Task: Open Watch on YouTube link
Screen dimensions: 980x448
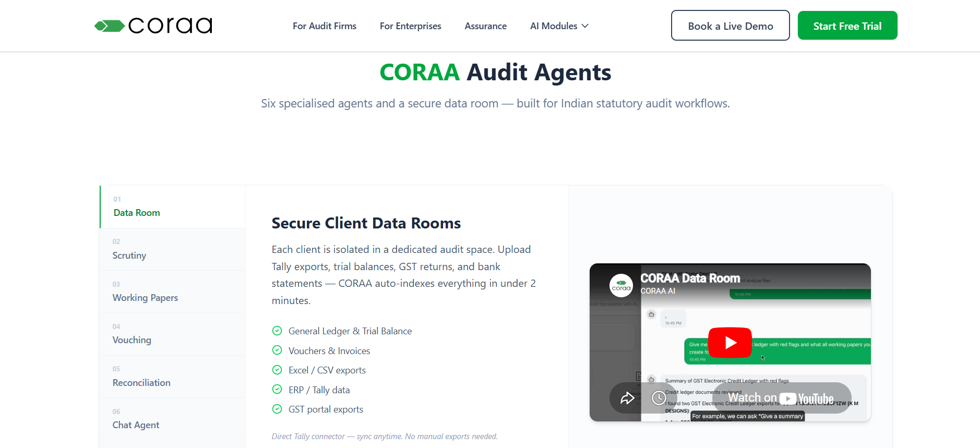Action: coord(781,398)
